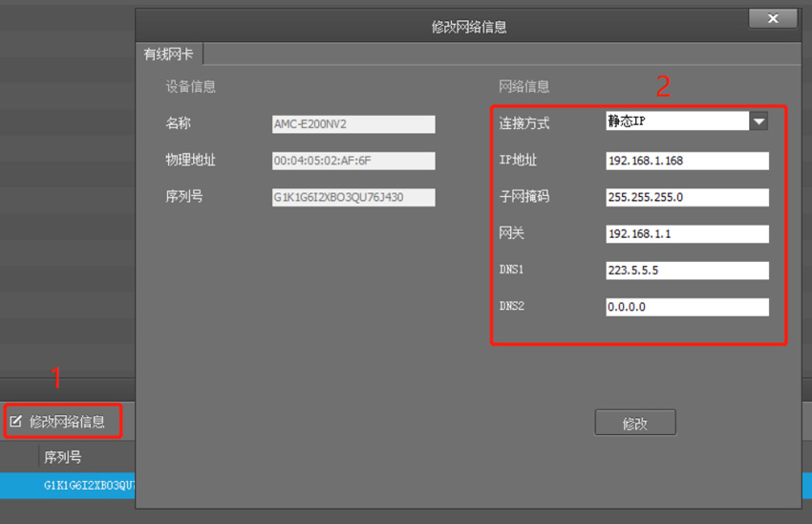
Task: Click the 网络信息 section heading
Action: coord(524,87)
